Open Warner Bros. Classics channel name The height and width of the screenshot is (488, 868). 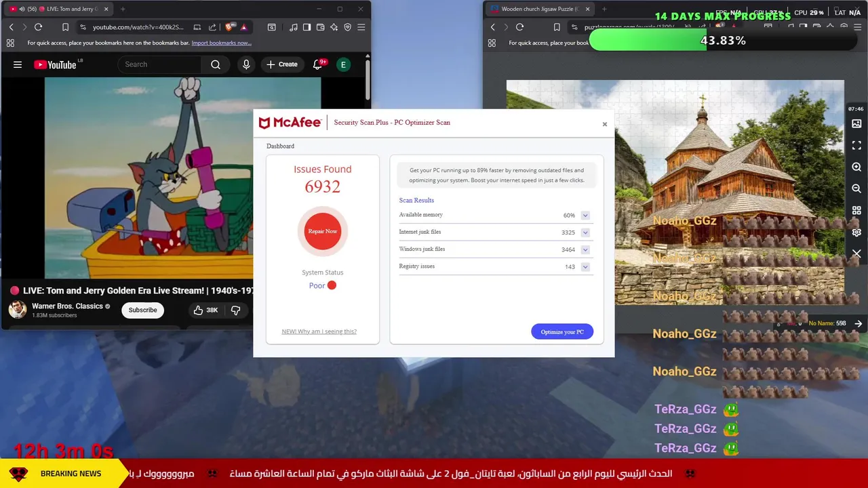(67, 306)
